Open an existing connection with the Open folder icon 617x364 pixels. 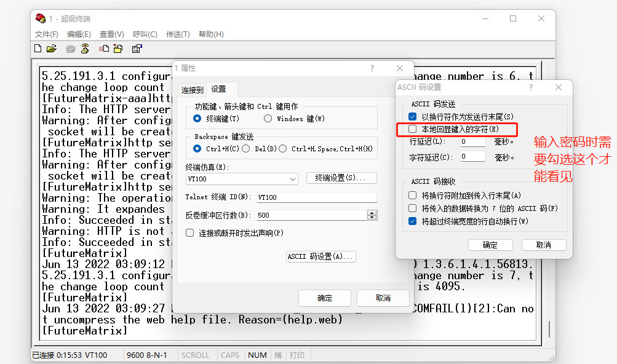pos(51,49)
